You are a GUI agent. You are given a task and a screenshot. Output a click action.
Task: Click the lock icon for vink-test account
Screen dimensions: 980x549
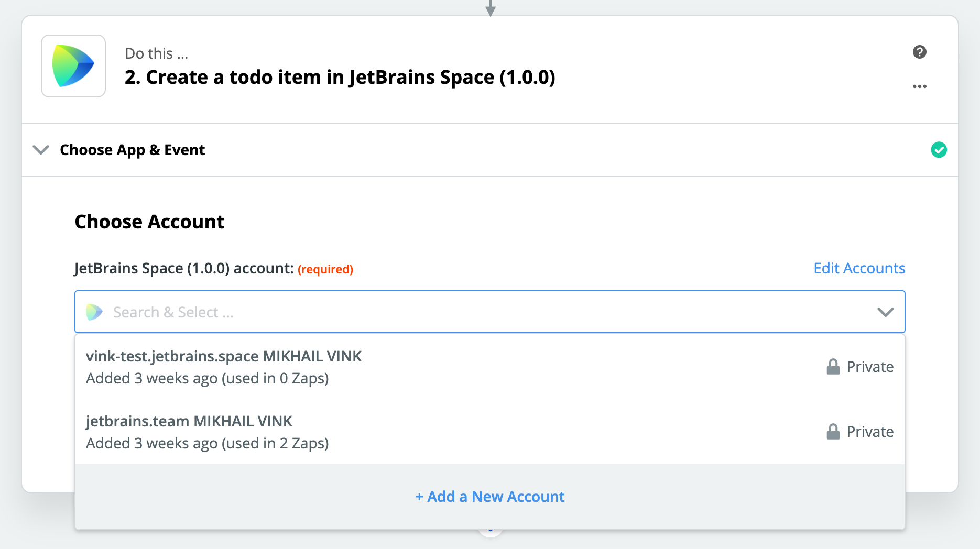point(833,367)
